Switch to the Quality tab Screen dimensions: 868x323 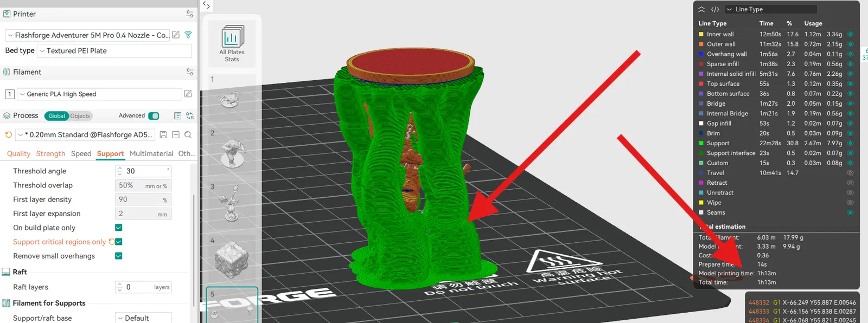[x=18, y=154]
